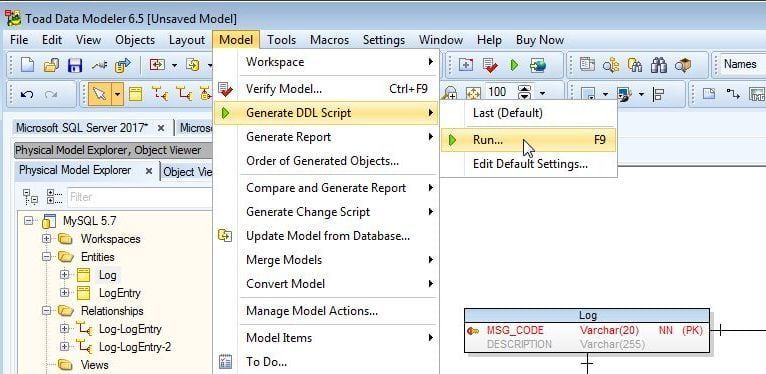The image size is (766, 374).
Task: Click the globe update database icon
Action: pos(538,65)
